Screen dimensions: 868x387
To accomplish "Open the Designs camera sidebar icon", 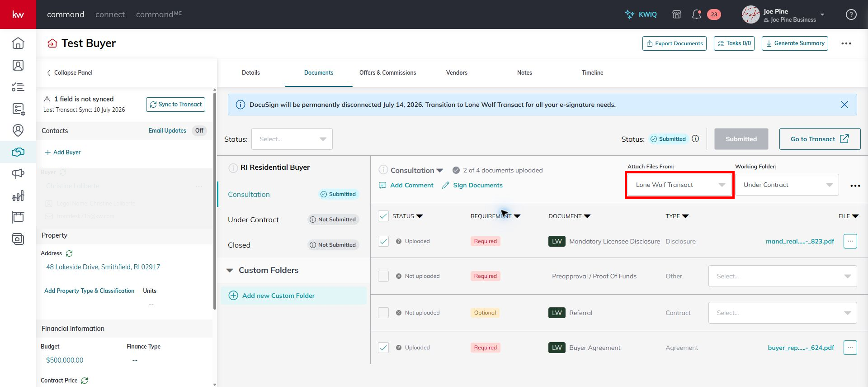I will tap(18, 239).
